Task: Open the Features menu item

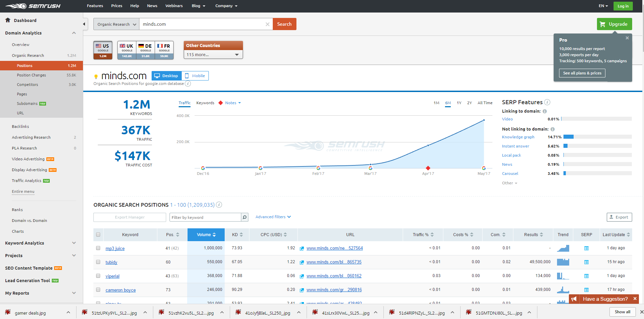Action: pyautogui.click(x=95, y=6)
